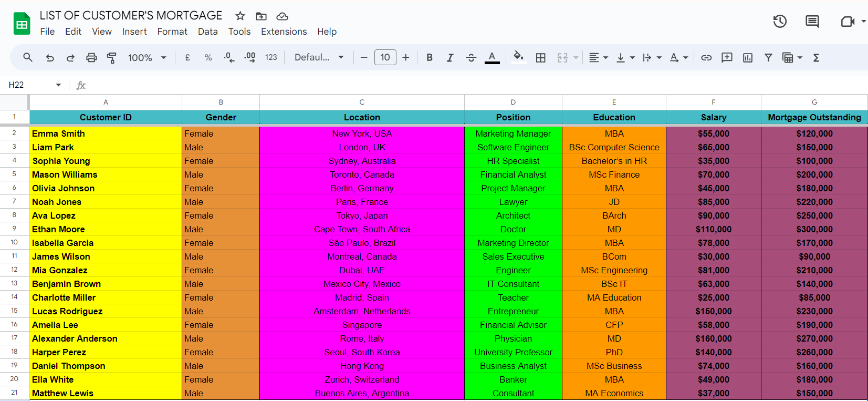Increase the font size

coord(406,58)
